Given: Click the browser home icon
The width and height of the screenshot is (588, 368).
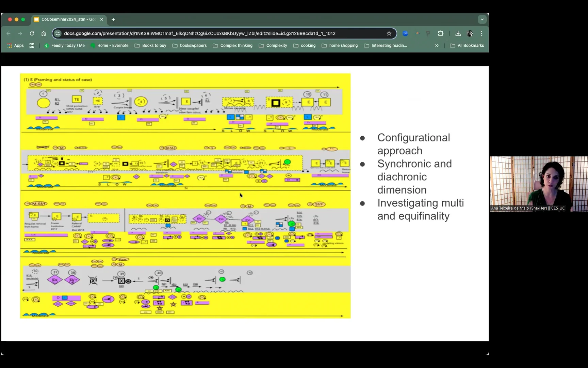Looking at the screenshot, I should point(44,33).
